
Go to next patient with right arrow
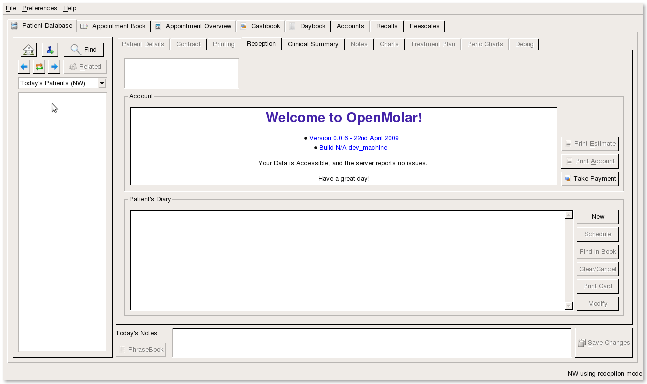coord(54,66)
